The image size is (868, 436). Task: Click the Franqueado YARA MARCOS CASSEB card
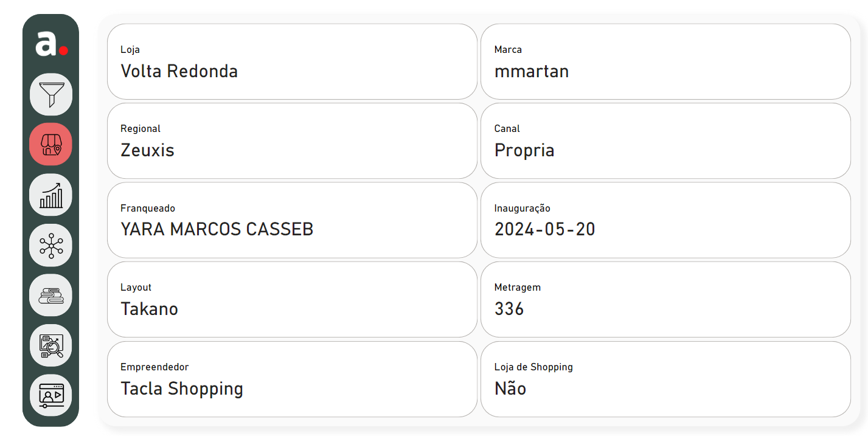tap(292, 220)
